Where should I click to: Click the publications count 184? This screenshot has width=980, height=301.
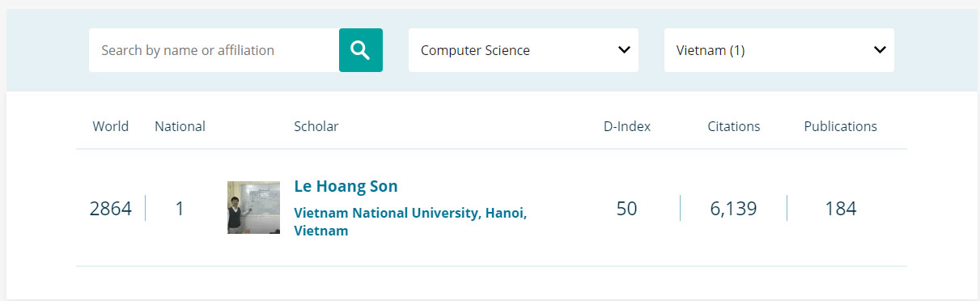click(x=841, y=209)
